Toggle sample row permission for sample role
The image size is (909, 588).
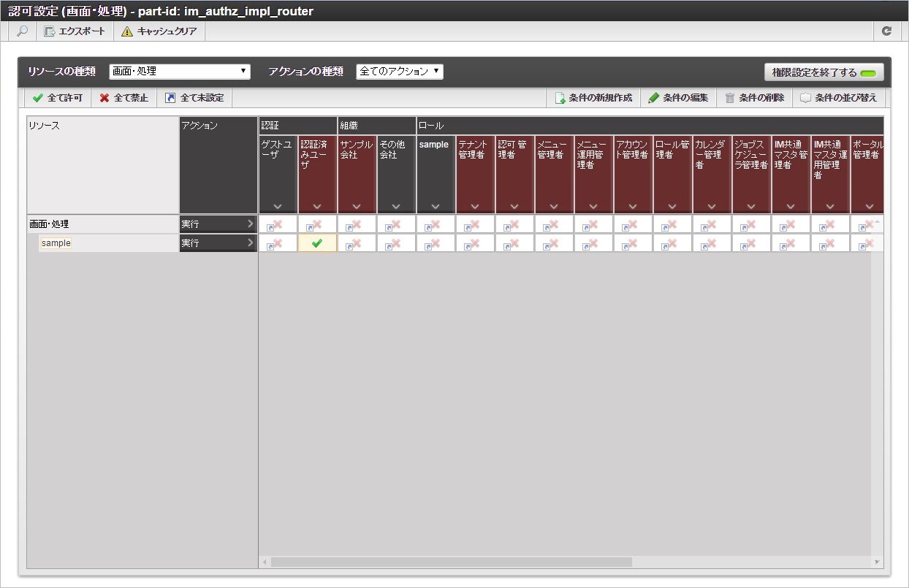click(436, 243)
